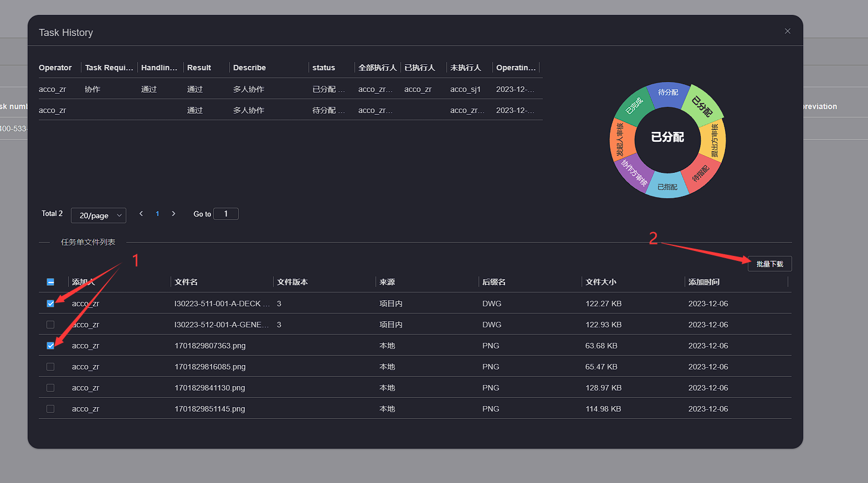
Task: Click acco_sj1 in the 未执行人 column
Action: click(x=465, y=89)
